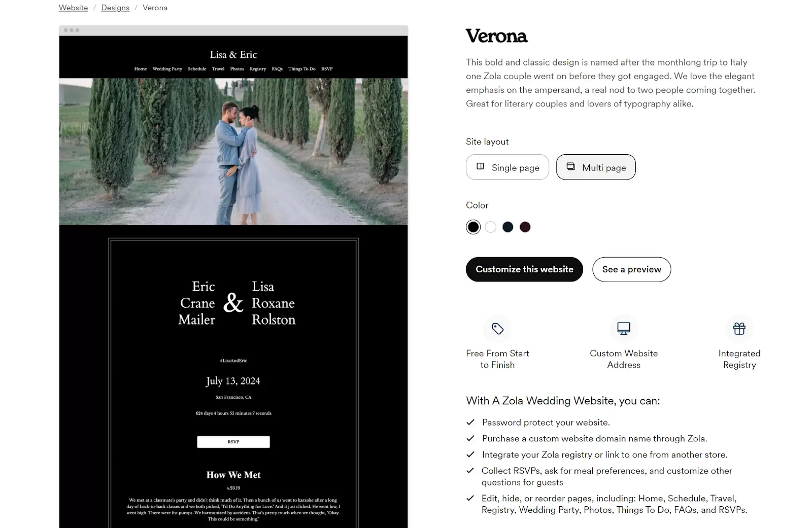Click the Multi page layout icon
This screenshot has width=812, height=528.
tap(570, 167)
